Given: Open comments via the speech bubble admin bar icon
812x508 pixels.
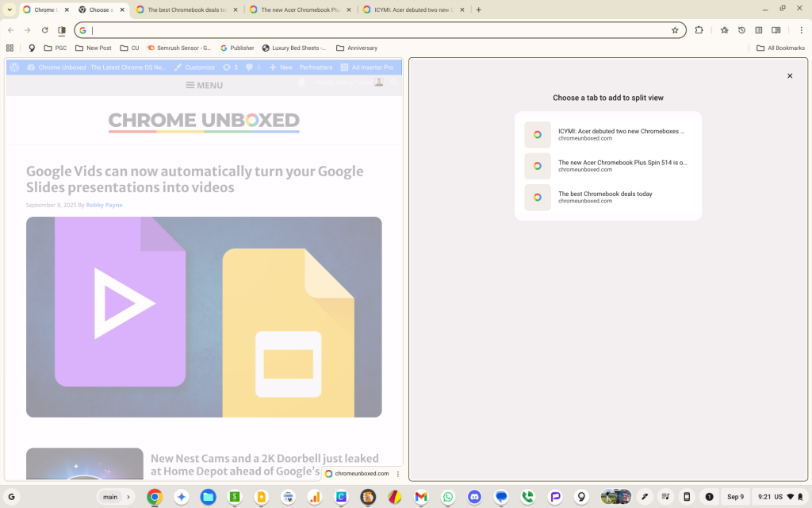Looking at the screenshot, I should click(x=249, y=67).
